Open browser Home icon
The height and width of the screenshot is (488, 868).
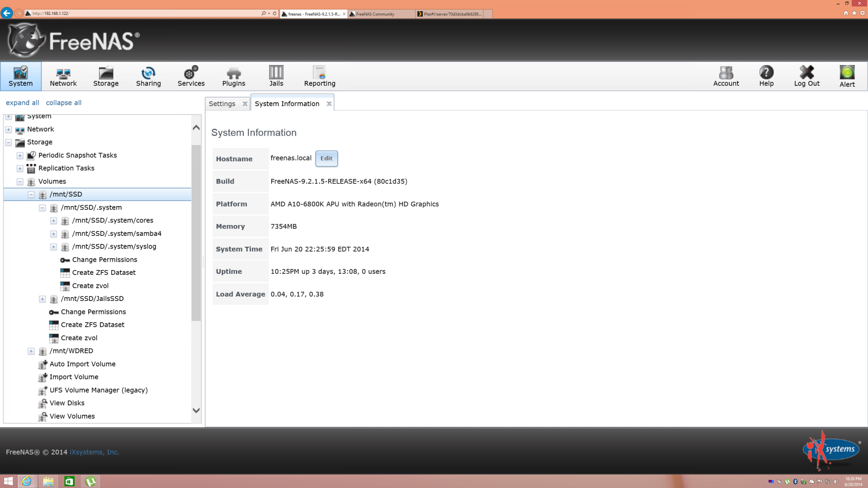tap(846, 13)
